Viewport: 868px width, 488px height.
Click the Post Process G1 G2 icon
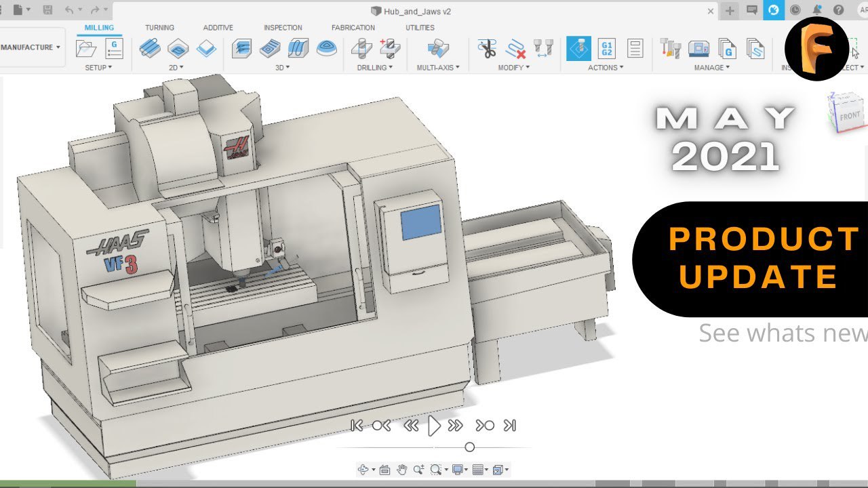(607, 48)
